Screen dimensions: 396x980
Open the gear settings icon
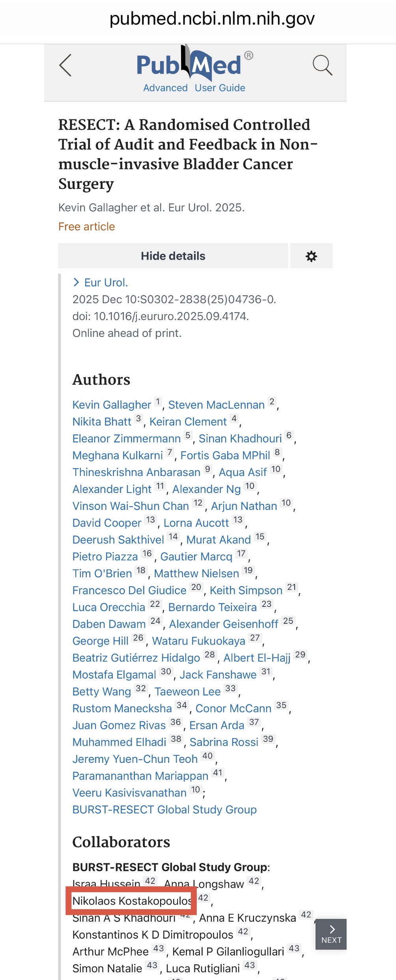(311, 256)
